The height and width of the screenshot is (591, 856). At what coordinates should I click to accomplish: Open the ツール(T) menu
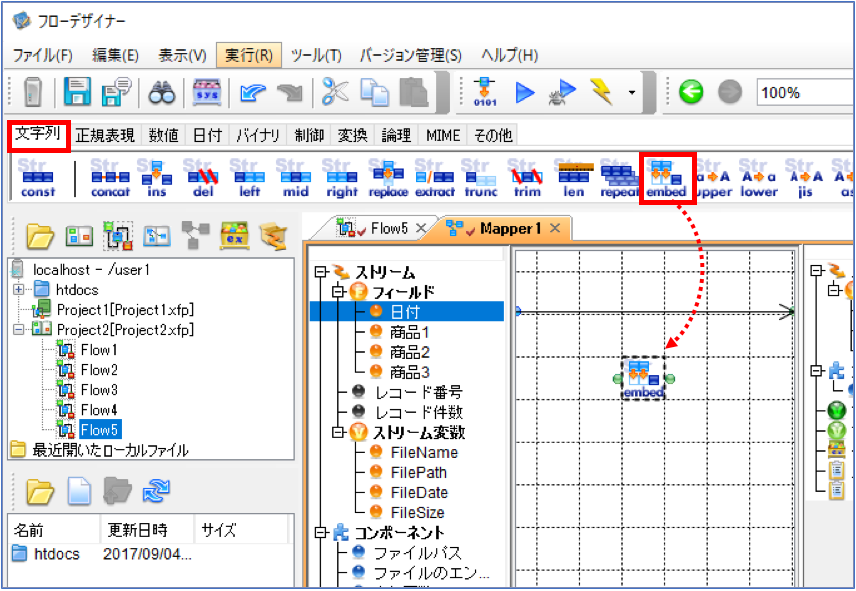(316, 55)
